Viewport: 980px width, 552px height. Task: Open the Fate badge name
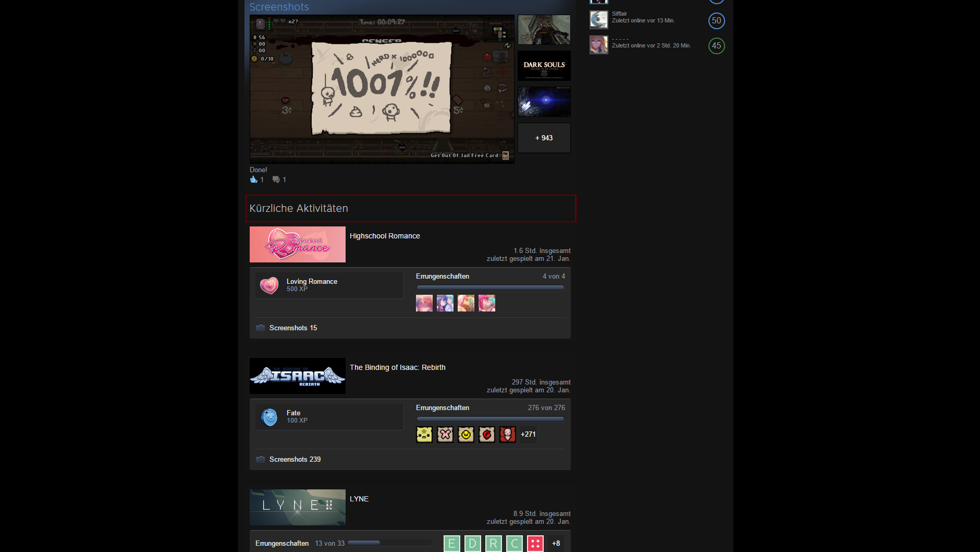click(x=293, y=413)
